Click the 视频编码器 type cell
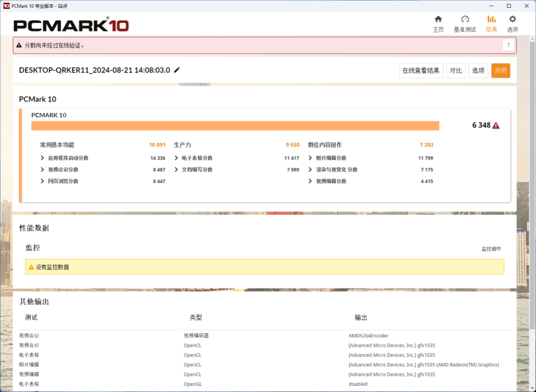This screenshot has width=536, height=392. (196, 336)
